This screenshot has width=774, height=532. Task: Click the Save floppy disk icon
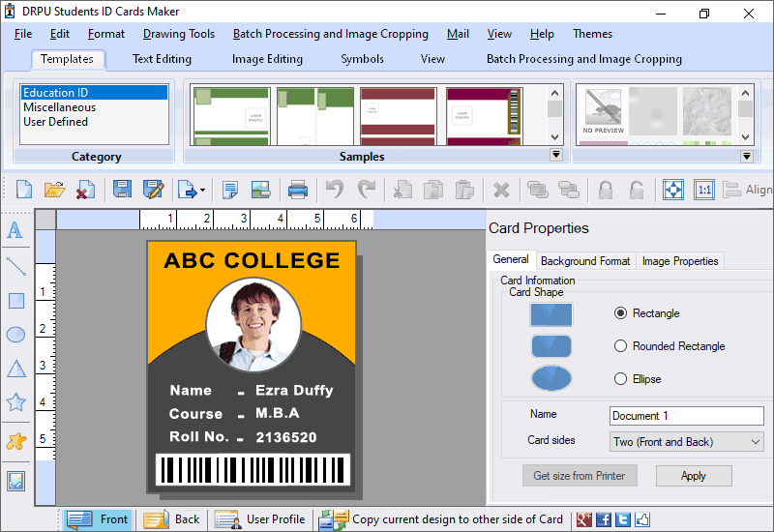(x=122, y=190)
